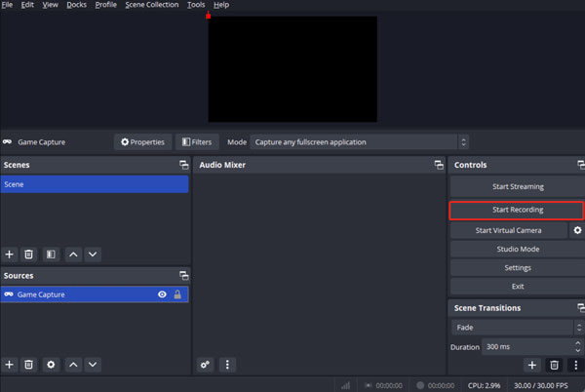Click Start Streaming button

(518, 186)
